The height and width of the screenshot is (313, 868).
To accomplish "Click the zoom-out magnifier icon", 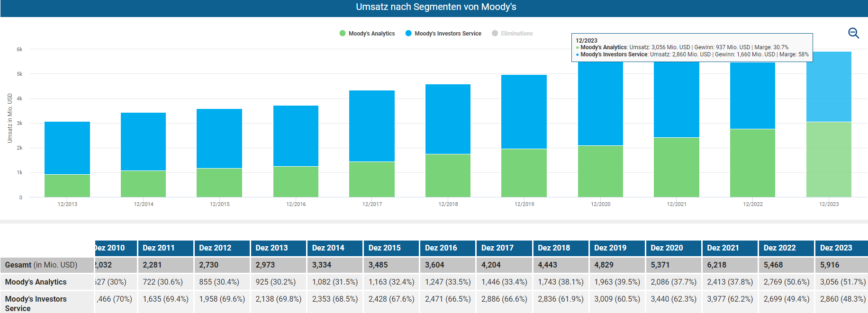I will [853, 33].
